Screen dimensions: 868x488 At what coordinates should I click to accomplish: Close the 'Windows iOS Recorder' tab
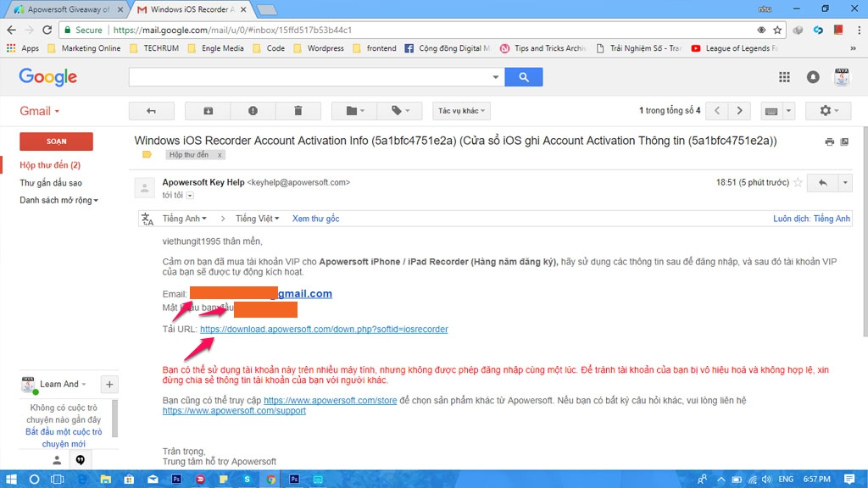243,9
